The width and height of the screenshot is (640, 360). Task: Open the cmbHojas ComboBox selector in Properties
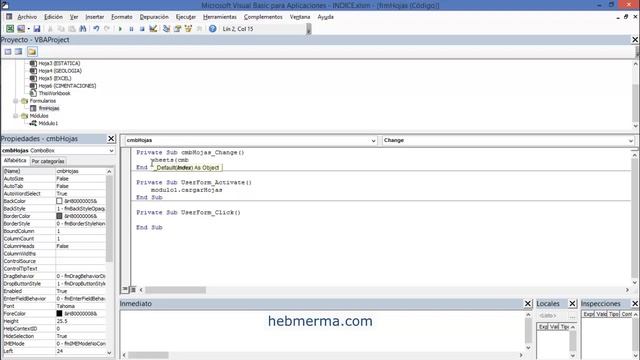pyautogui.click(x=111, y=151)
